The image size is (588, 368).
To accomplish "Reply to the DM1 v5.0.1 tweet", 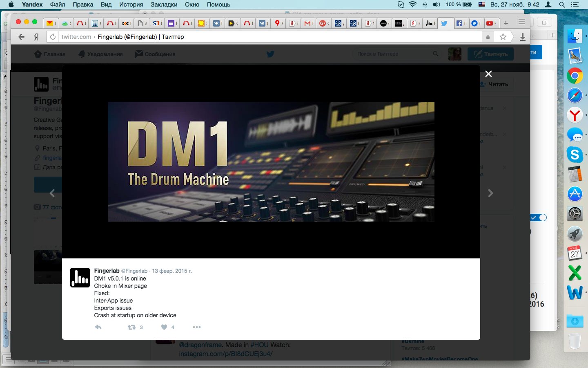I will coord(98,327).
